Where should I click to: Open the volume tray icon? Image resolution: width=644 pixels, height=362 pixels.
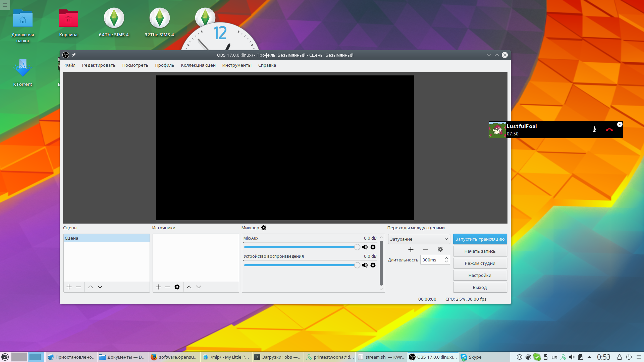572,357
